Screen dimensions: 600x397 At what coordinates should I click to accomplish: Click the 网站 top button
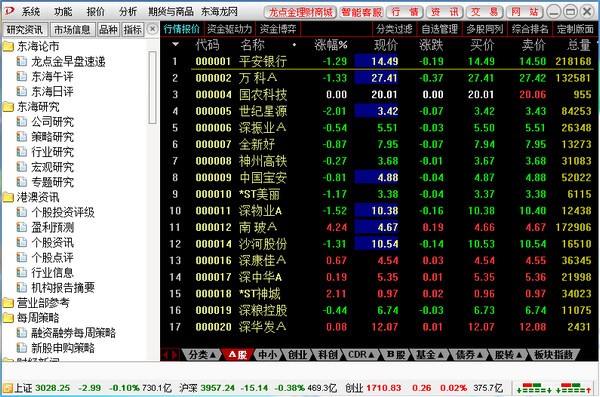click(524, 12)
